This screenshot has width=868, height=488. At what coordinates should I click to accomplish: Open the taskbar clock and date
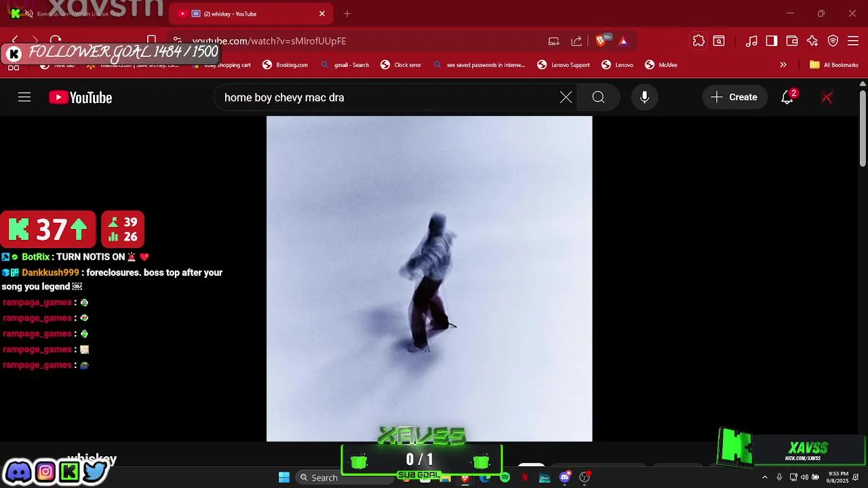click(838, 478)
